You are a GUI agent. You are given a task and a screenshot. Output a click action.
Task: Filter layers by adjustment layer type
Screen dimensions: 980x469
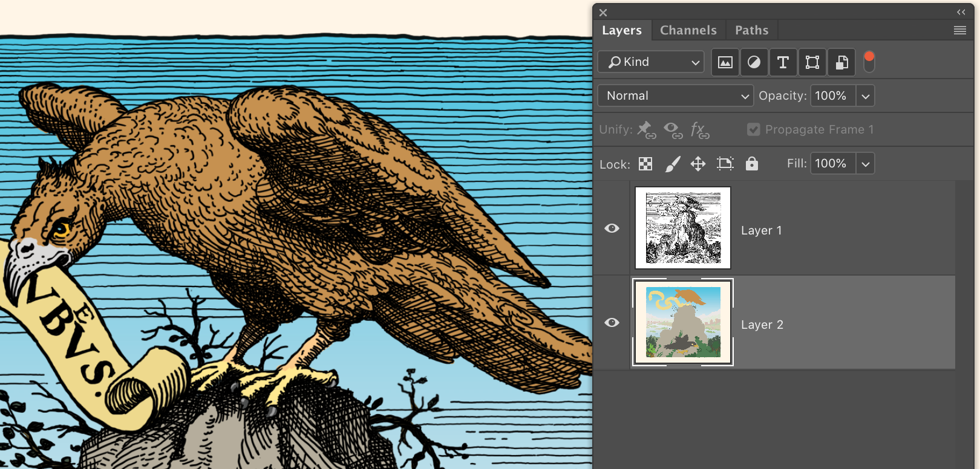(x=754, y=62)
